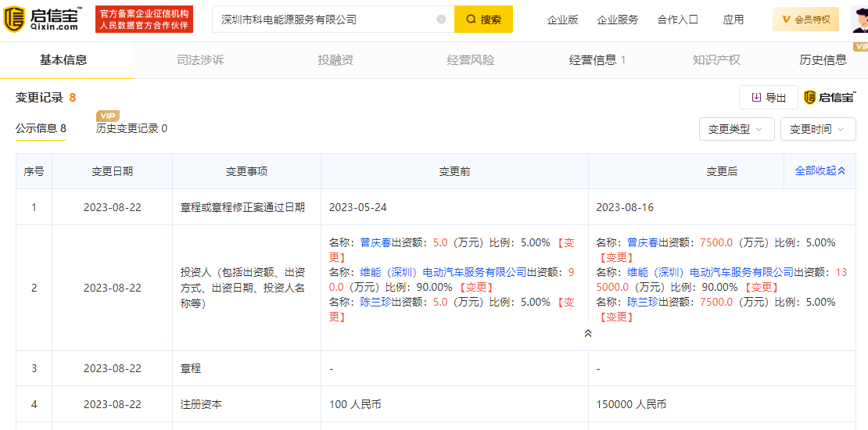
Task: Click the 变更事项 column header
Action: [x=246, y=171]
